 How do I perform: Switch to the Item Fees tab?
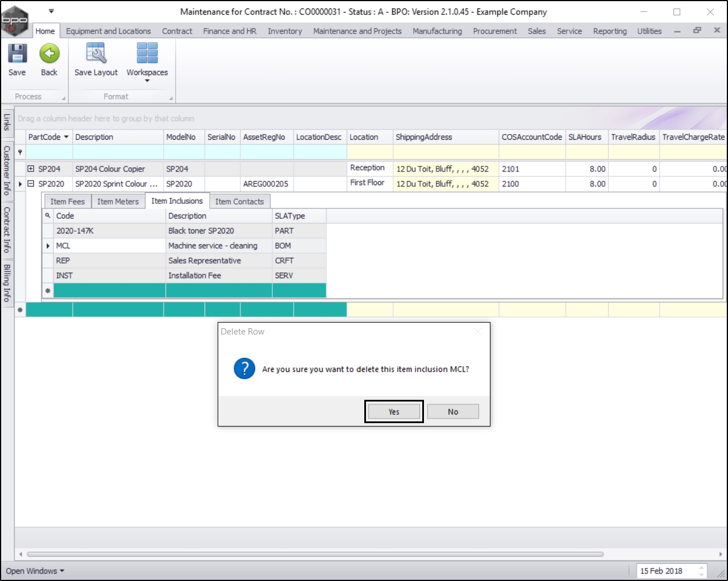point(67,202)
